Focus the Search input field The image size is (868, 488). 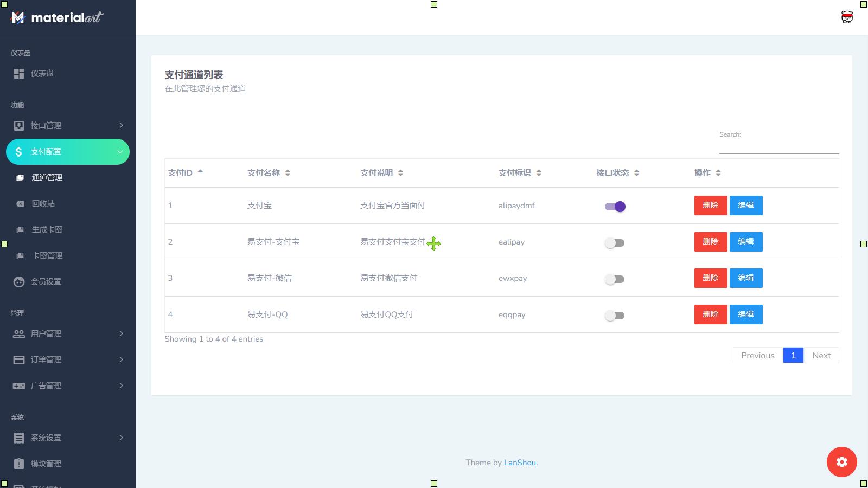coord(778,146)
